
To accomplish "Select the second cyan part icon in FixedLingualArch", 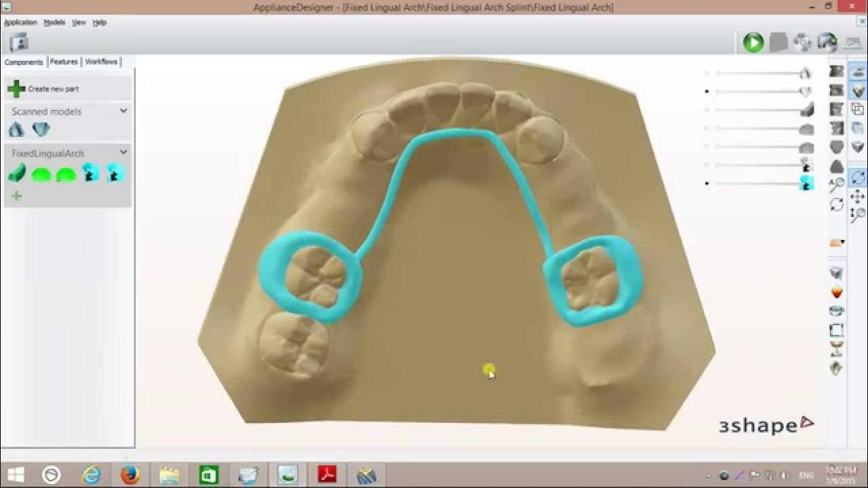I will pyautogui.click(x=115, y=173).
